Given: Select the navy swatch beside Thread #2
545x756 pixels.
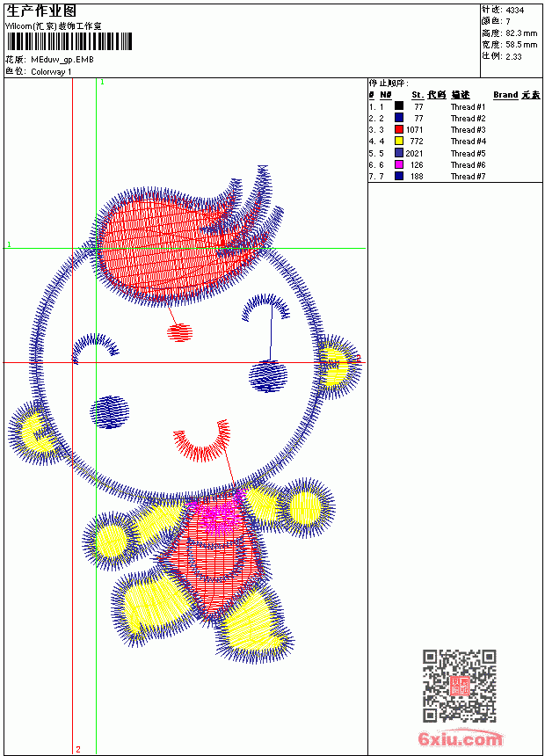Looking at the screenshot, I should pyautogui.click(x=399, y=117).
